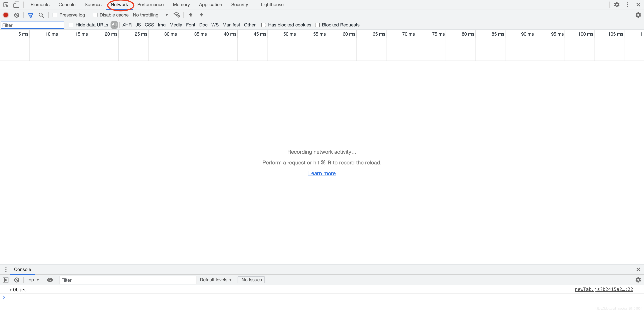Click the record network requests button

(5, 15)
